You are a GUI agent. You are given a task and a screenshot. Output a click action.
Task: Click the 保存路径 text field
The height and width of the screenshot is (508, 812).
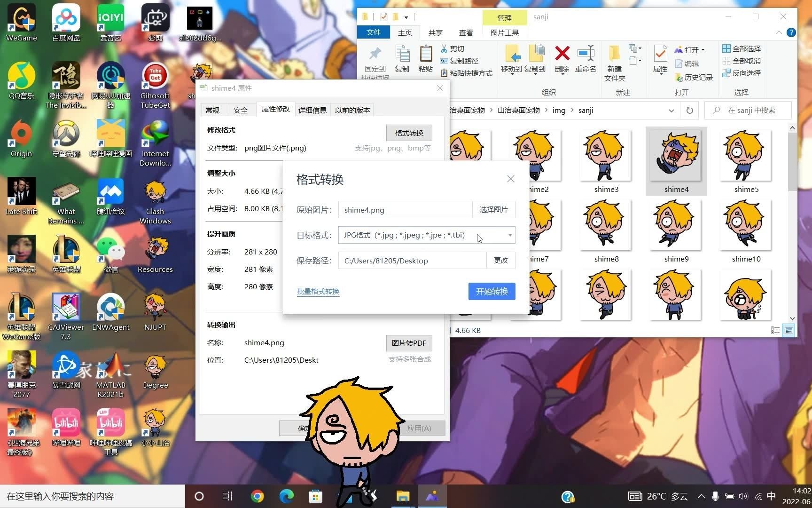click(x=412, y=261)
